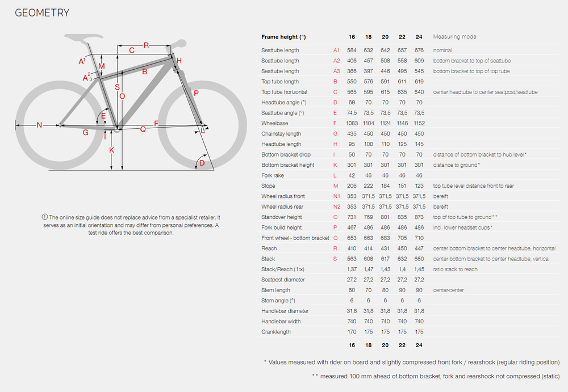This screenshot has width=568, height=392.
Task: Click the Measuring mode column header
Action: pyautogui.click(x=454, y=37)
